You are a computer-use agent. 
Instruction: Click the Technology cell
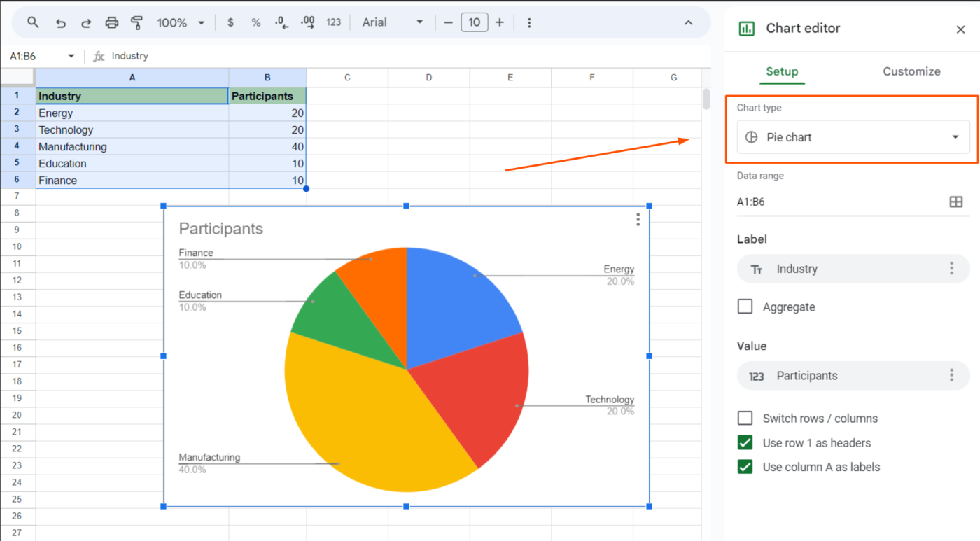tap(132, 129)
